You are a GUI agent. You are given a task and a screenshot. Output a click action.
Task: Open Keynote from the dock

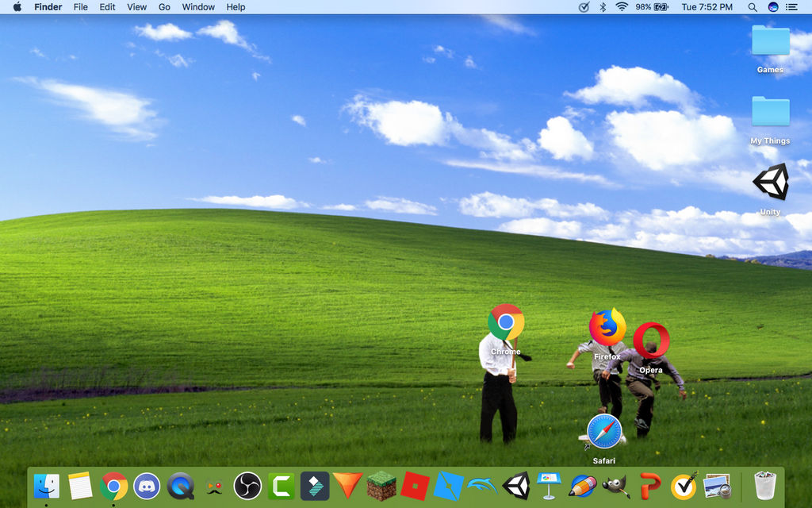pos(549,487)
